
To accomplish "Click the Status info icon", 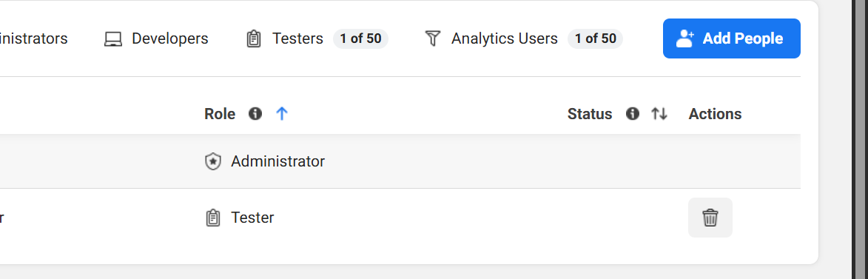I will (x=632, y=113).
